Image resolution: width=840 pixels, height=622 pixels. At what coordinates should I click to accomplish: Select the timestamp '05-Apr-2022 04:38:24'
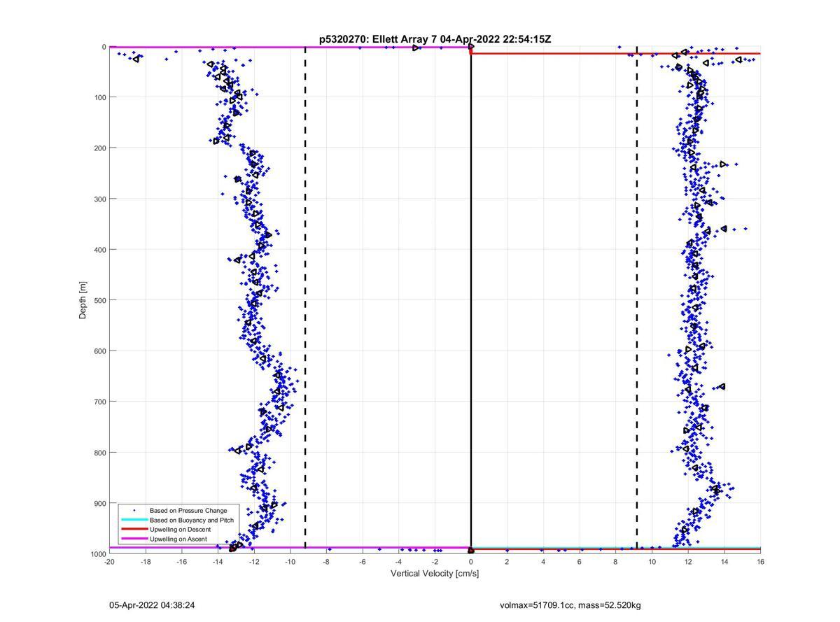[152, 605]
